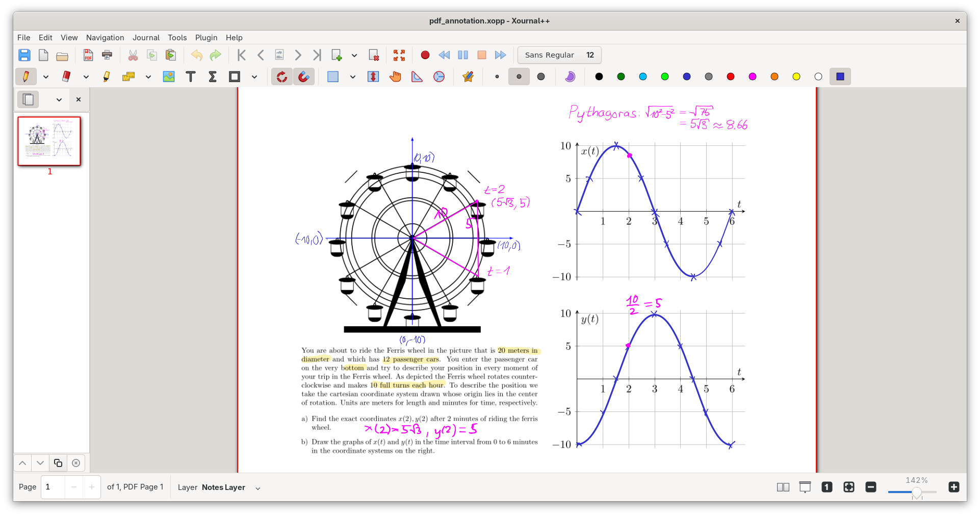Select medium pen thickness
The image size is (980, 516).
(x=519, y=76)
